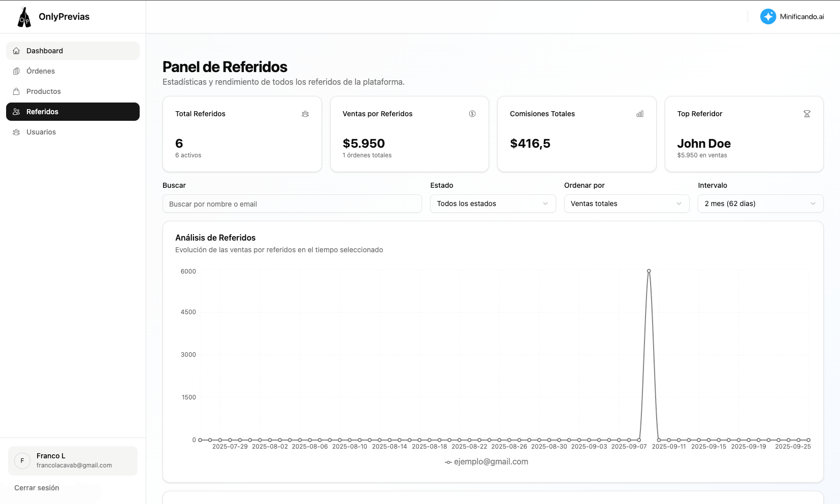Open Productos from the sidebar
This screenshot has height=504, width=840.
(x=44, y=91)
